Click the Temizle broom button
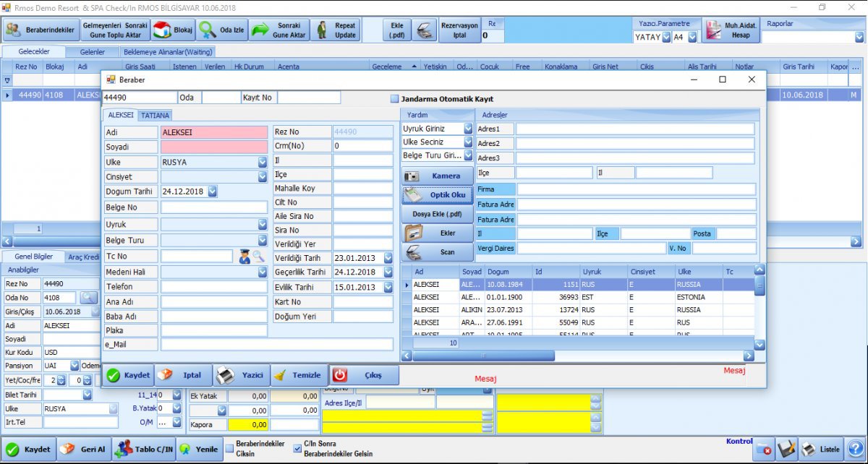The width and height of the screenshot is (868, 464). [x=299, y=375]
